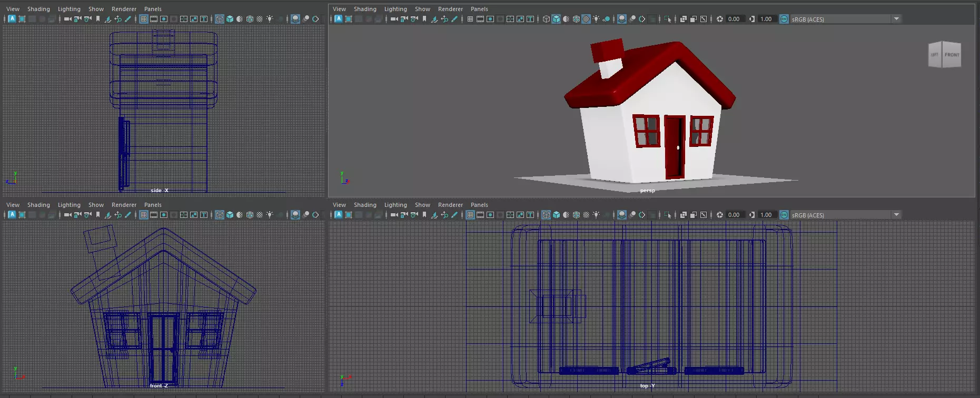This screenshot has width=980, height=398.
Task: Open Panels menu in side view panel
Action: pyautogui.click(x=153, y=9)
